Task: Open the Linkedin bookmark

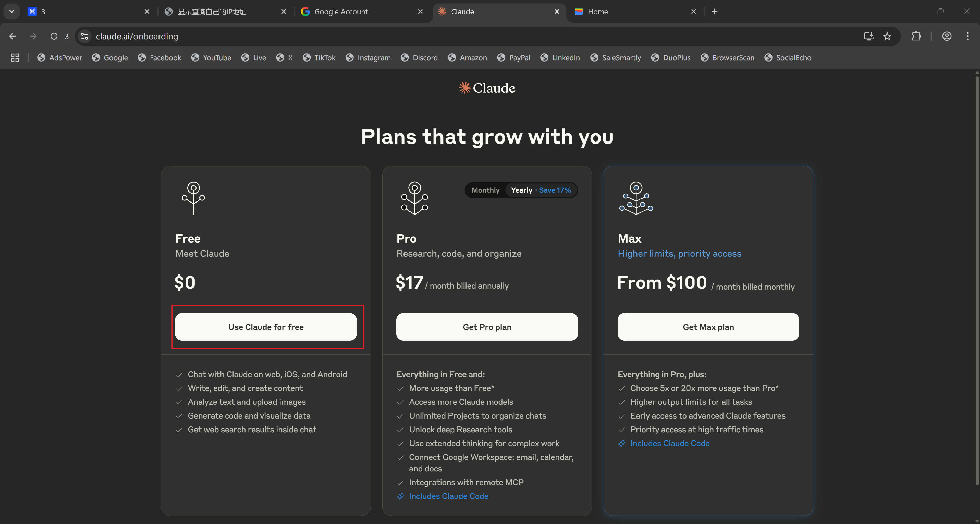Action: click(x=560, y=57)
